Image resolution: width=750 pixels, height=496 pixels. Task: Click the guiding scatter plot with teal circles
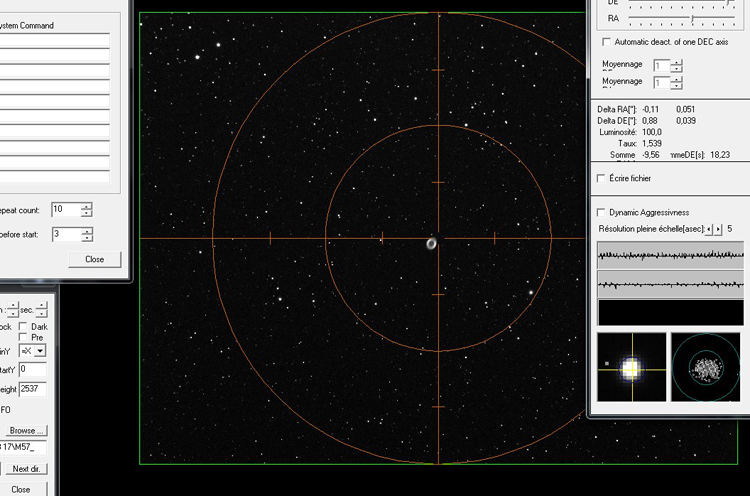click(706, 367)
